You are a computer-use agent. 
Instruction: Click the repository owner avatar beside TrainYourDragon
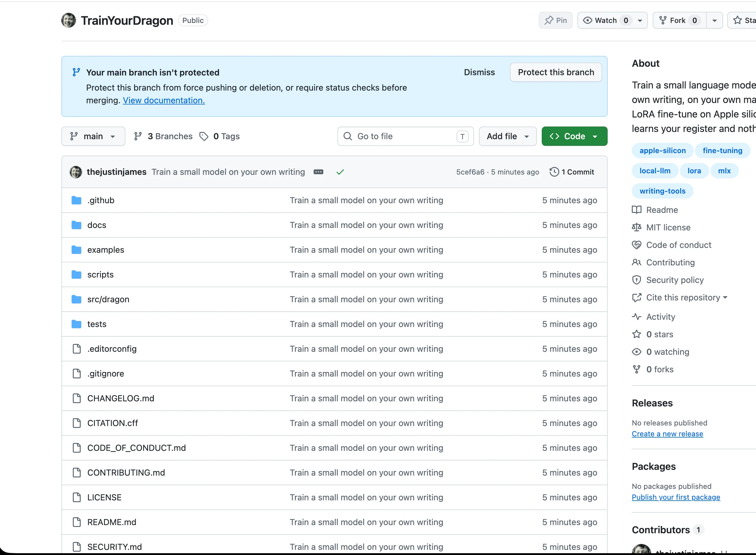(x=69, y=21)
